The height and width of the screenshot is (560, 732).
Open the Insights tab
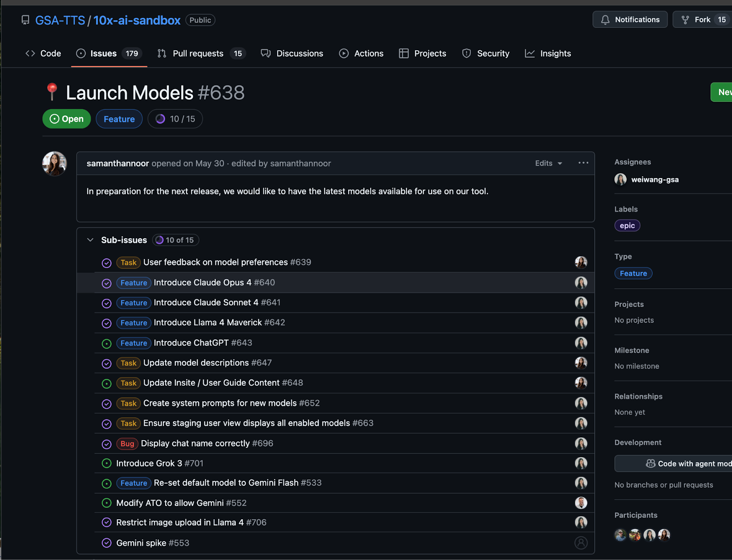click(x=548, y=54)
